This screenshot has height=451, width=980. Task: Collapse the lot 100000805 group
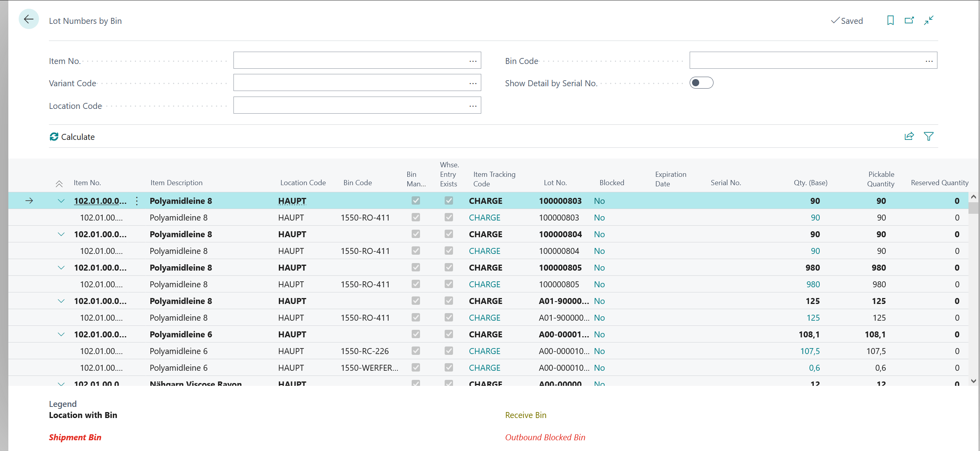61,268
